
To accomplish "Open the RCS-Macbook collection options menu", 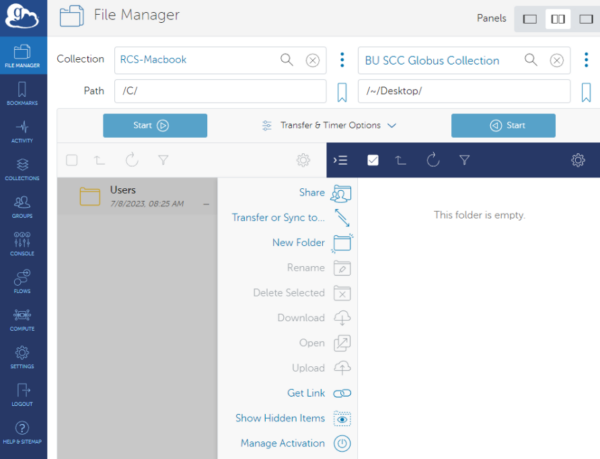I will [x=342, y=60].
